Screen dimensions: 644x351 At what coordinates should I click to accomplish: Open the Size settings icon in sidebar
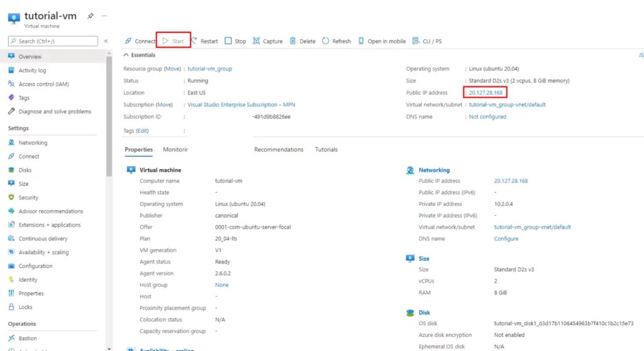point(11,184)
